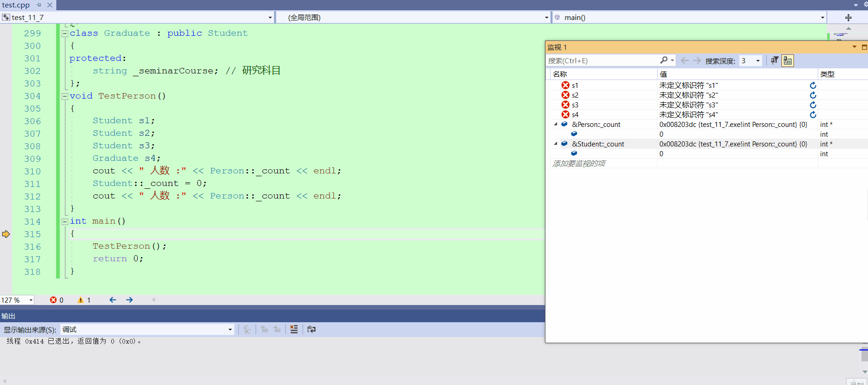This screenshot has width=868, height=385.
Task: Collapse the class Graduate code block
Action: pos(65,33)
